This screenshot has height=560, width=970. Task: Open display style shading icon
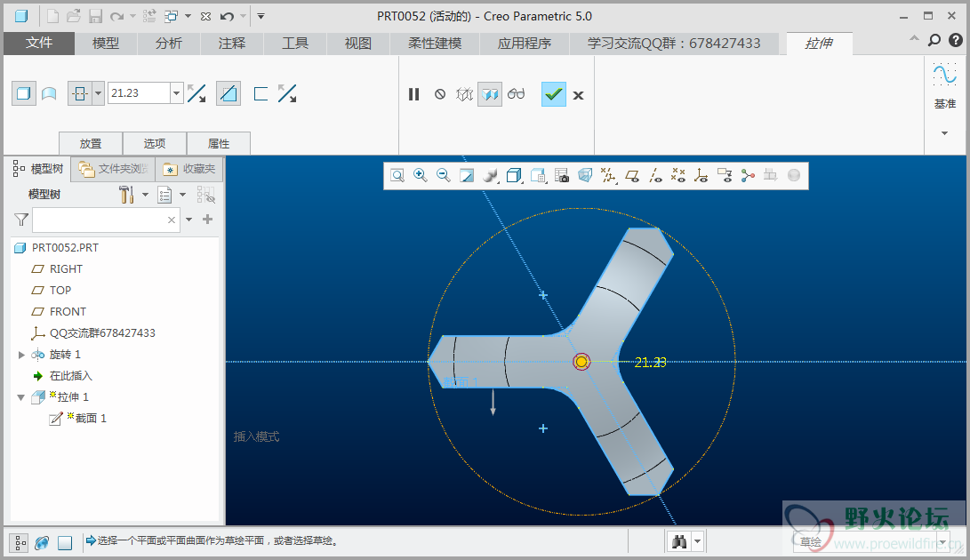[491, 176]
